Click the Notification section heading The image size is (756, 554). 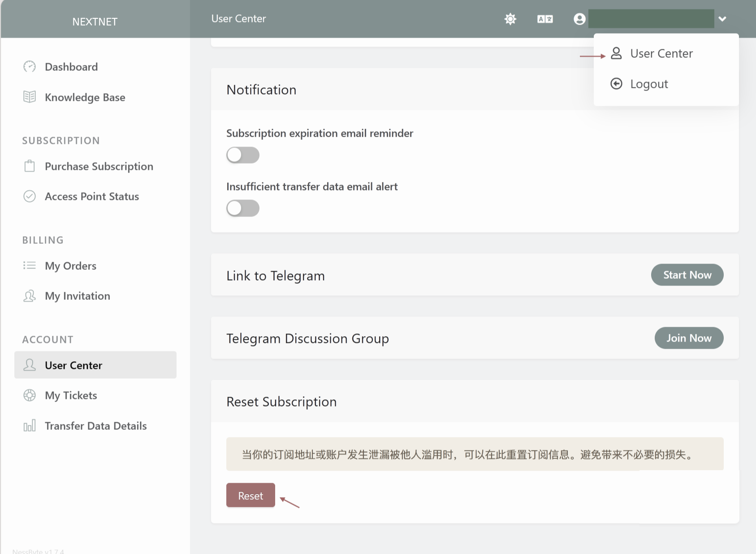261,90
